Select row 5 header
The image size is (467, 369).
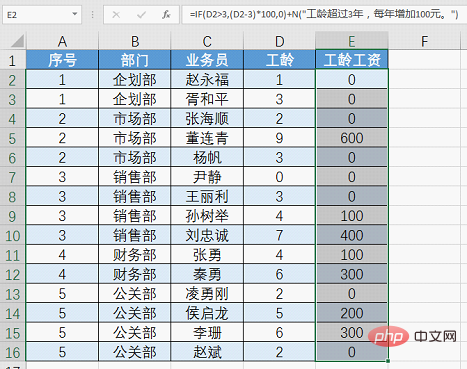(x=13, y=138)
